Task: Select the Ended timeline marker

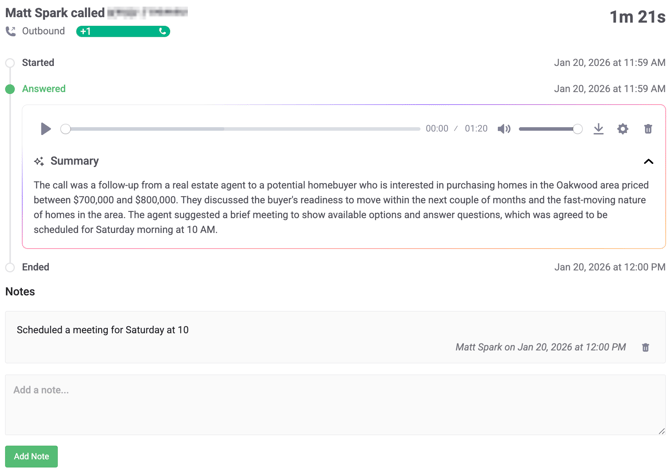Action: click(x=10, y=267)
